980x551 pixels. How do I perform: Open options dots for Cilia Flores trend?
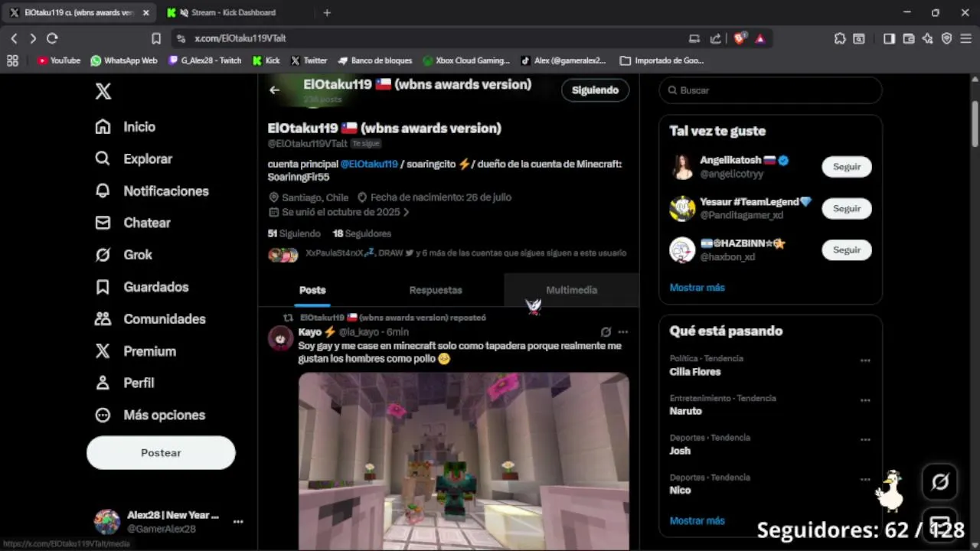click(865, 360)
